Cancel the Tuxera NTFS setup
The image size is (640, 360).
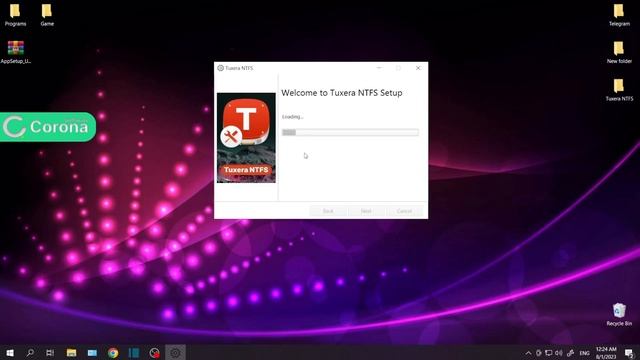(404, 211)
